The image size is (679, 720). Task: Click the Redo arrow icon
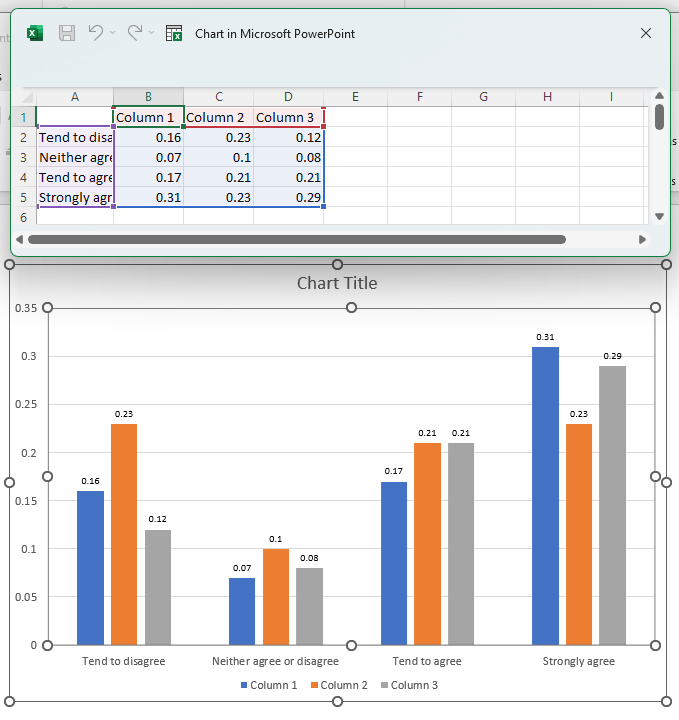pyautogui.click(x=135, y=33)
